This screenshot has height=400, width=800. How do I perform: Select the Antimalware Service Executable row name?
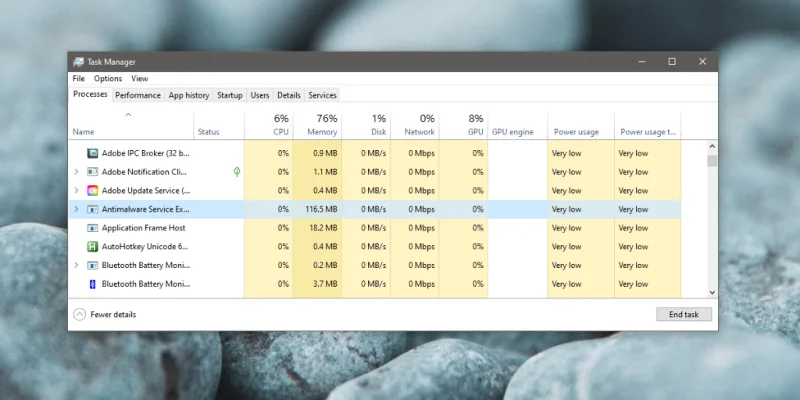pos(145,209)
